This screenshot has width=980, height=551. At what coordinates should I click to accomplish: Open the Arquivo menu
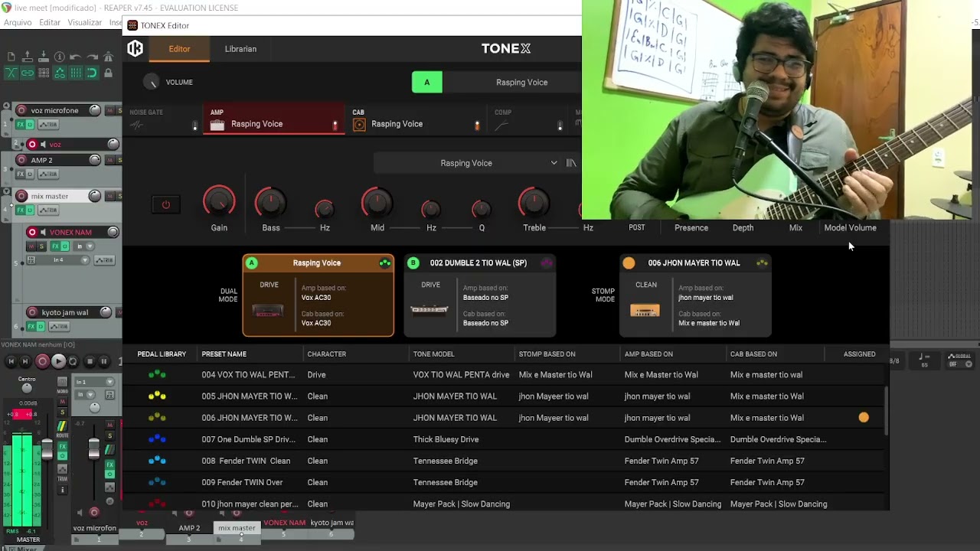18,23
